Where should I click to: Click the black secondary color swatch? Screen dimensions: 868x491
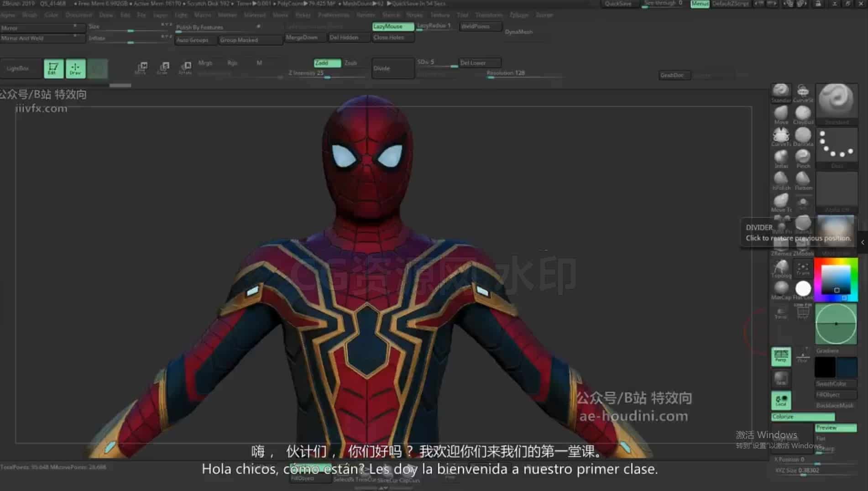pos(825,367)
